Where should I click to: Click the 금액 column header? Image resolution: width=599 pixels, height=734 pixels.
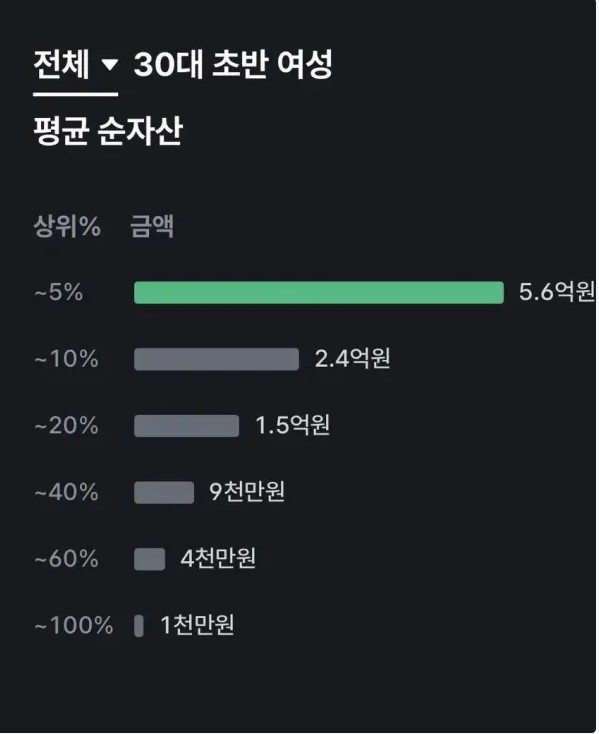pos(152,227)
